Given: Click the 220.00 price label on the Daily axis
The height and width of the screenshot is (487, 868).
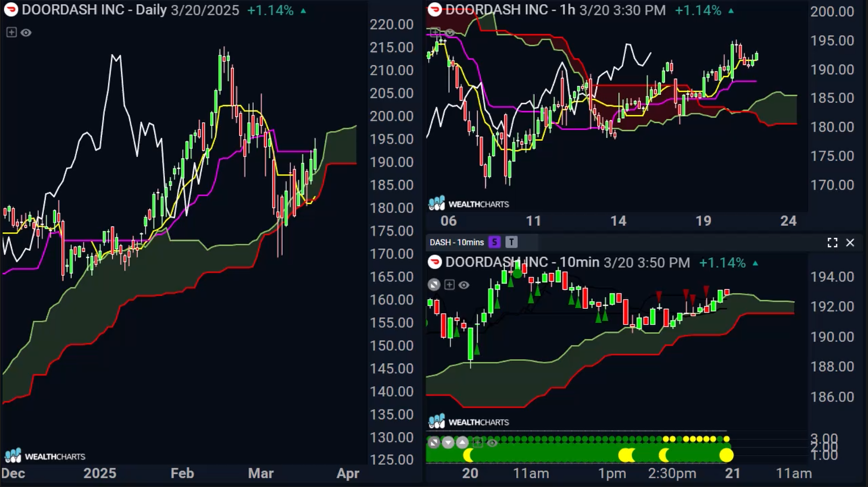Looking at the screenshot, I should [x=391, y=24].
